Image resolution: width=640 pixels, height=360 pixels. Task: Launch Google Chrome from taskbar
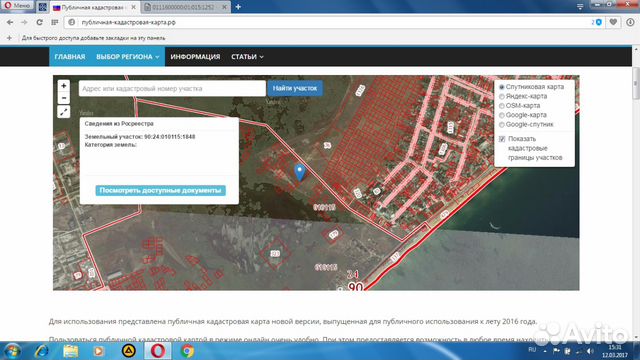[187, 351]
